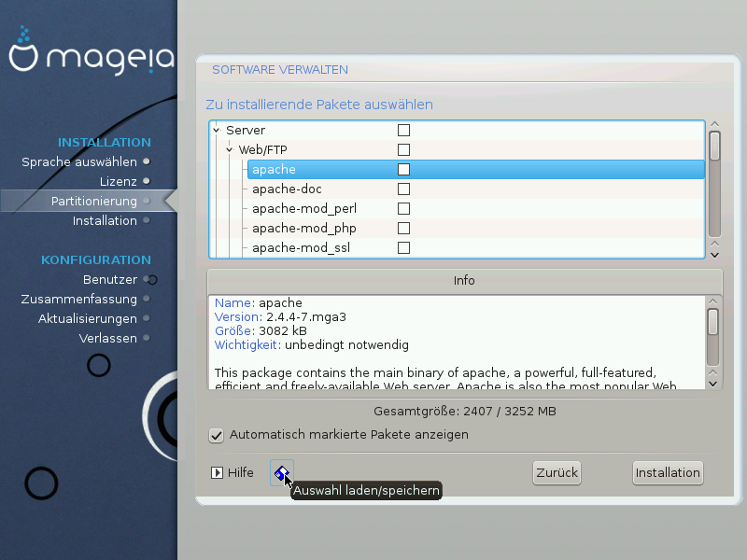Image resolution: width=747 pixels, height=560 pixels.
Task: Click the SOFTWARE VERWALTEN title
Action: click(x=280, y=70)
